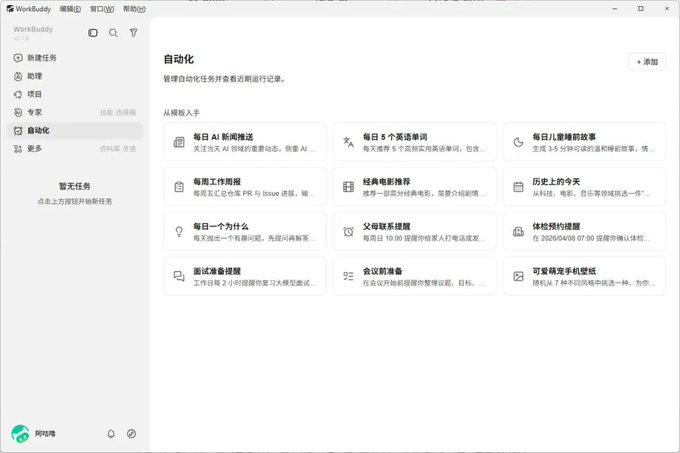The height and width of the screenshot is (453, 680).
Task: Select 父母联系提醒 template card
Action: (x=415, y=231)
